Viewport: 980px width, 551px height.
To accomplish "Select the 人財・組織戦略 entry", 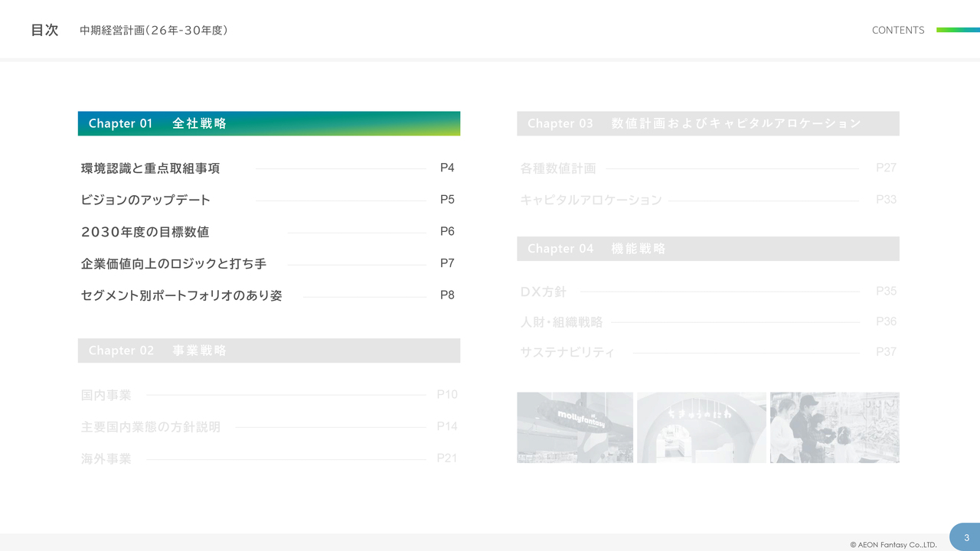I will (561, 322).
